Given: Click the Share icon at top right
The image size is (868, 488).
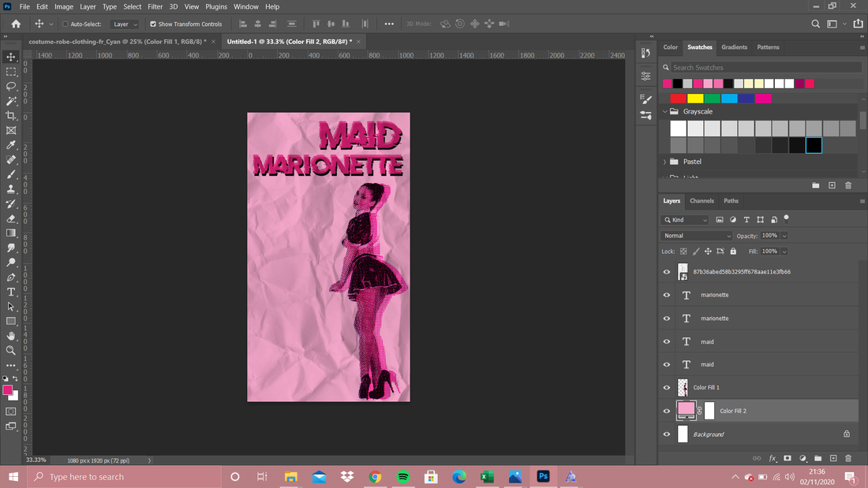Looking at the screenshot, I should point(858,24).
